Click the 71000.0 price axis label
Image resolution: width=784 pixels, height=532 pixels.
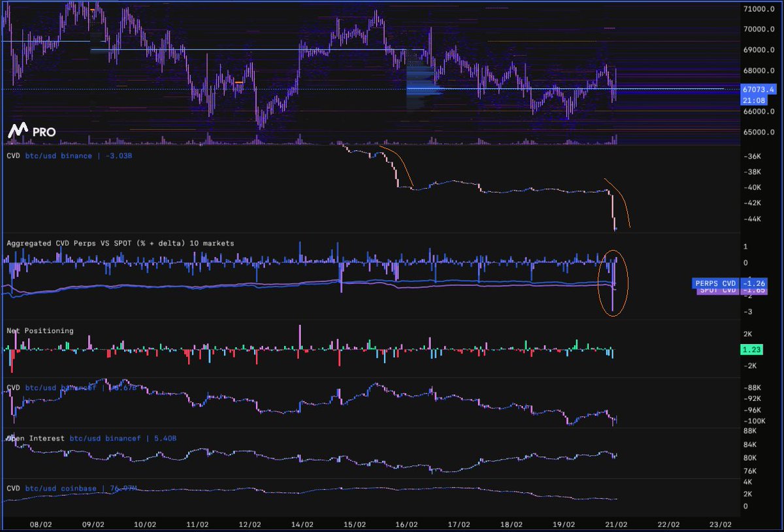tap(759, 9)
